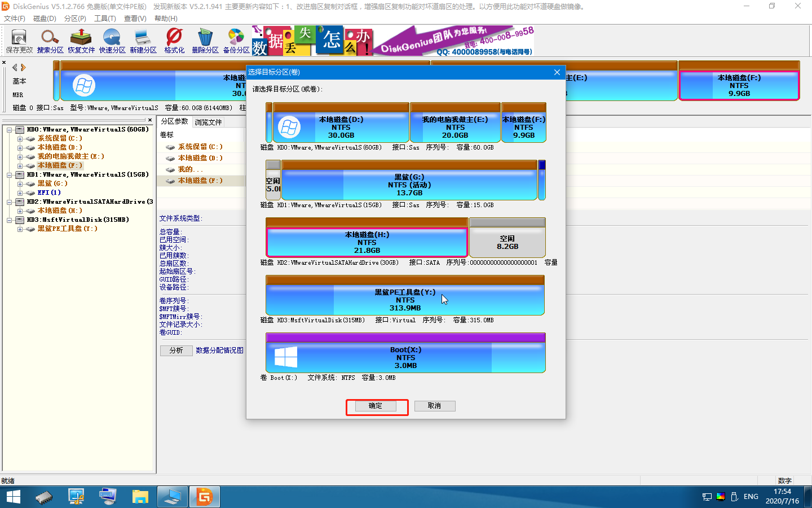Open the 分区(P) menu
The width and height of the screenshot is (812, 508).
75,19
